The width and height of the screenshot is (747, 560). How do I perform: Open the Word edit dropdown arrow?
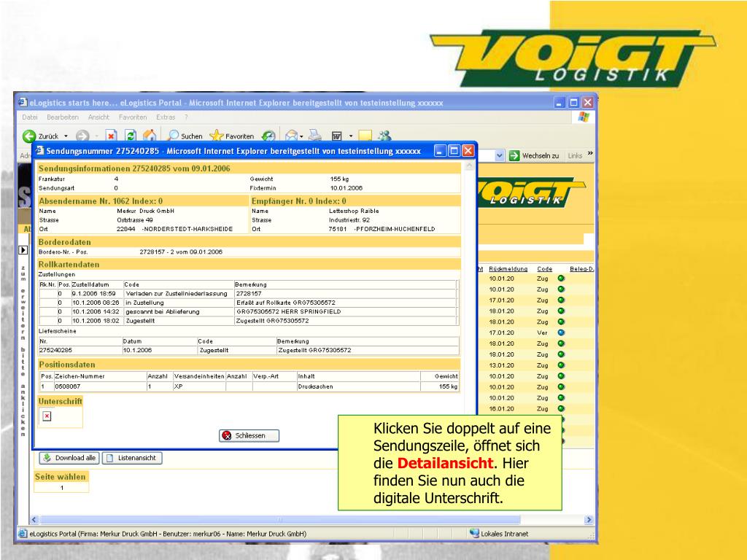pyautogui.click(x=351, y=136)
